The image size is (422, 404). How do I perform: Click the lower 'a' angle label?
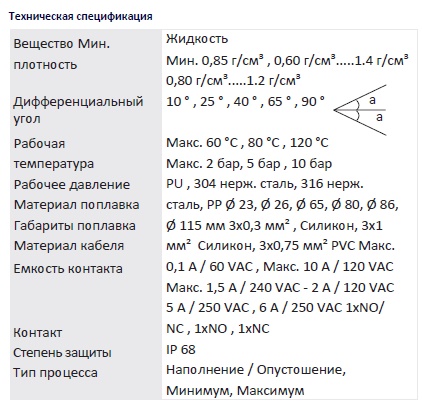[379, 117]
